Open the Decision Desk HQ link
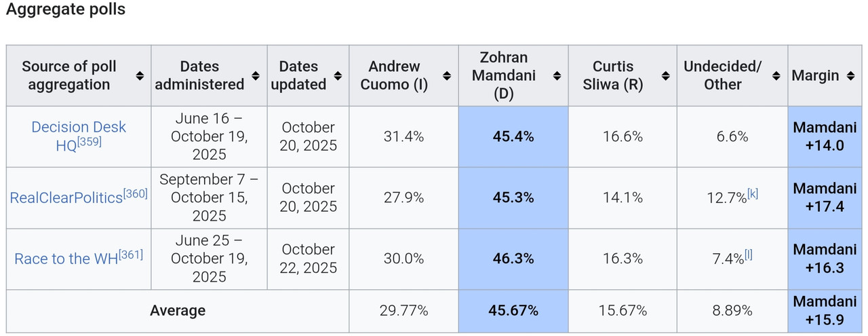868x336 pixels. point(79,136)
